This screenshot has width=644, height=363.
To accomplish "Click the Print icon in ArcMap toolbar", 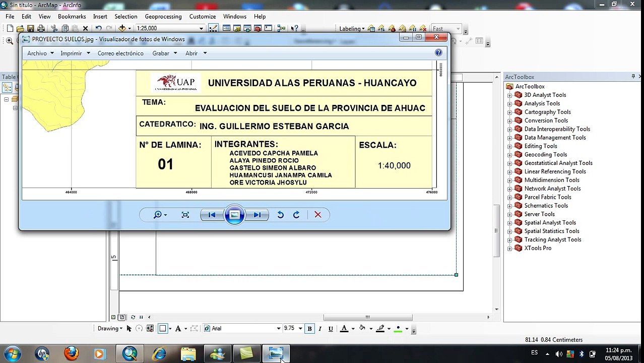I will pyautogui.click(x=41, y=28).
